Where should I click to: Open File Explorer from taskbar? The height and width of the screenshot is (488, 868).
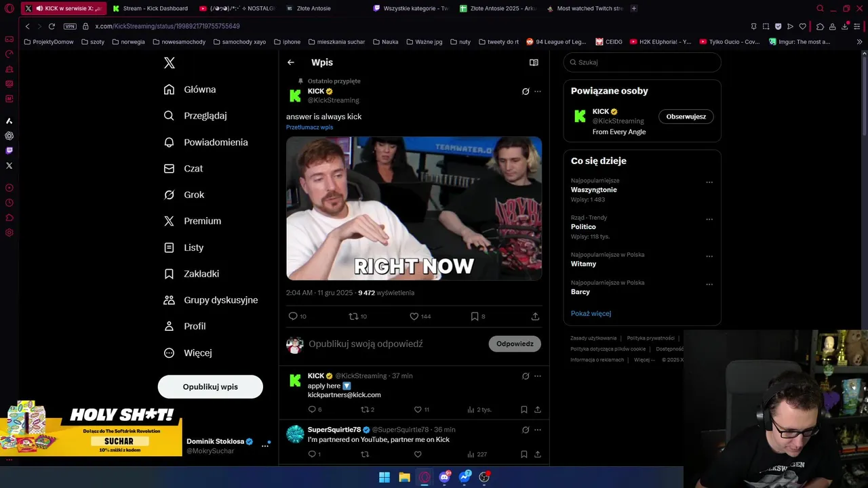point(404,477)
